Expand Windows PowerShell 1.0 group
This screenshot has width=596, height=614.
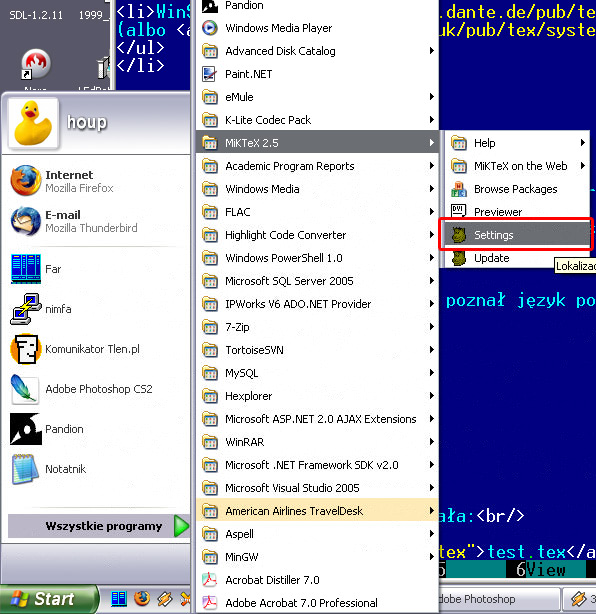pos(317,258)
